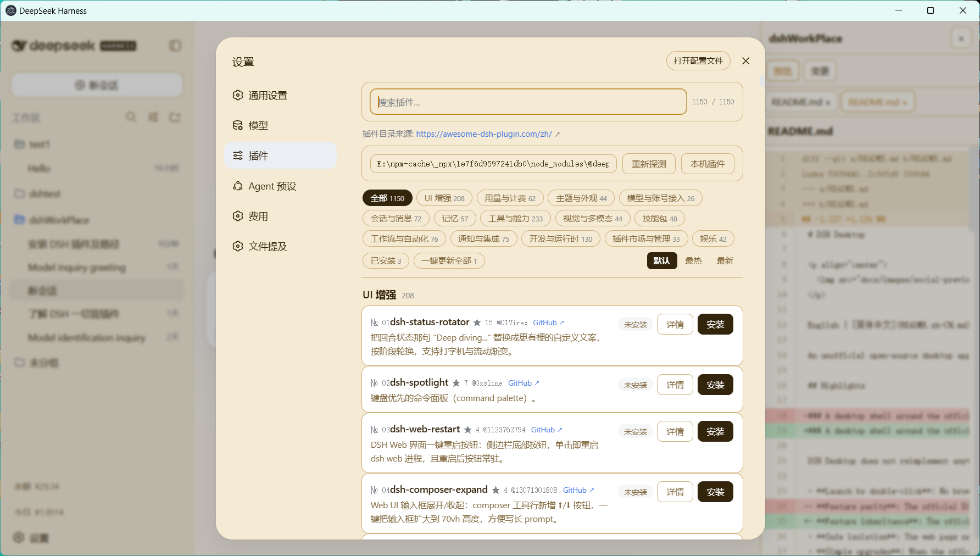Filter by 主题与外观 44
This screenshot has height=556, width=980.
581,198
